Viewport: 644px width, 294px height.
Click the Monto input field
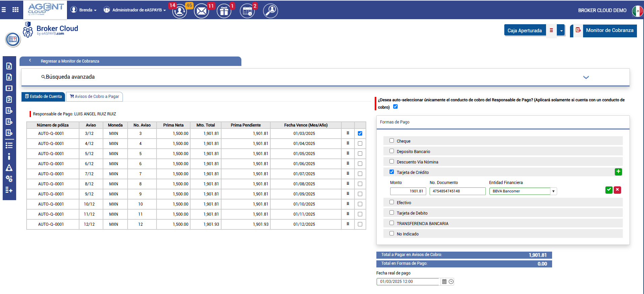[x=408, y=191]
